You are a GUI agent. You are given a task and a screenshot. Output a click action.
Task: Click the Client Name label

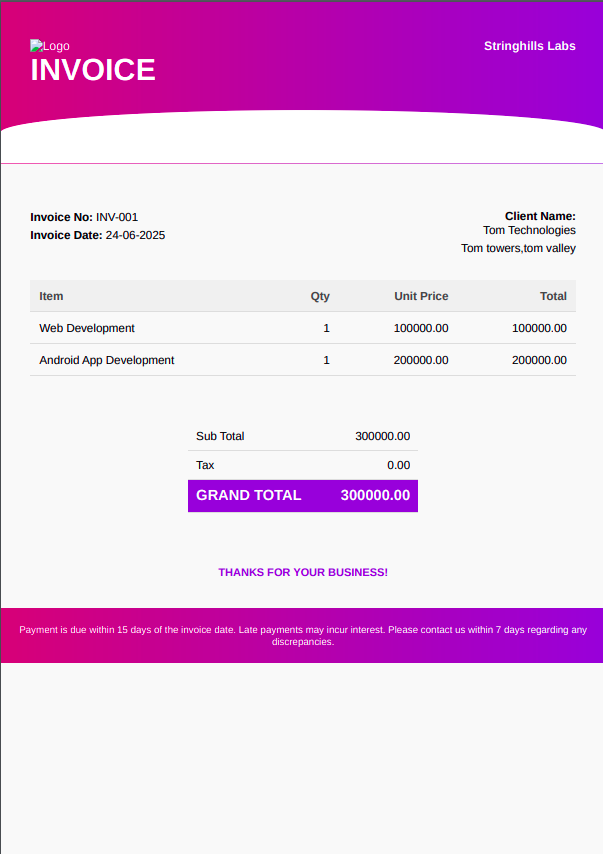click(x=540, y=216)
